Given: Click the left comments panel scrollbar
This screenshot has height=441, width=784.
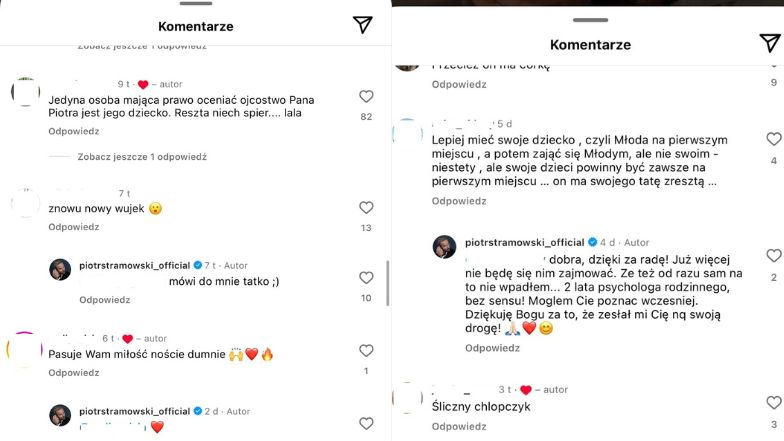Looking at the screenshot, I should [x=387, y=285].
